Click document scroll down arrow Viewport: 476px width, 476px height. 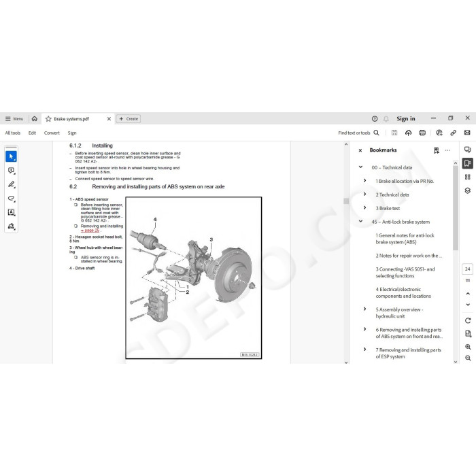pyautogui.click(x=346, y=362)
